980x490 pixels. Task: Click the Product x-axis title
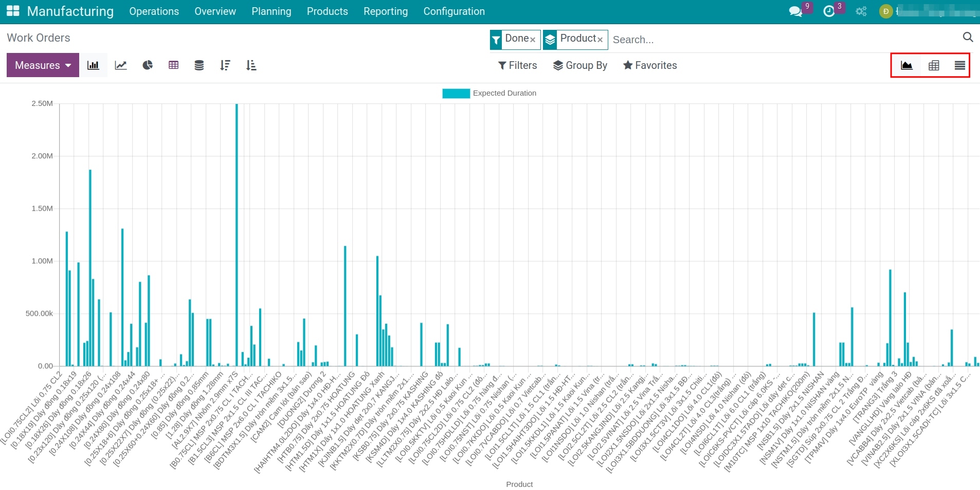click(x=519, y=484)
